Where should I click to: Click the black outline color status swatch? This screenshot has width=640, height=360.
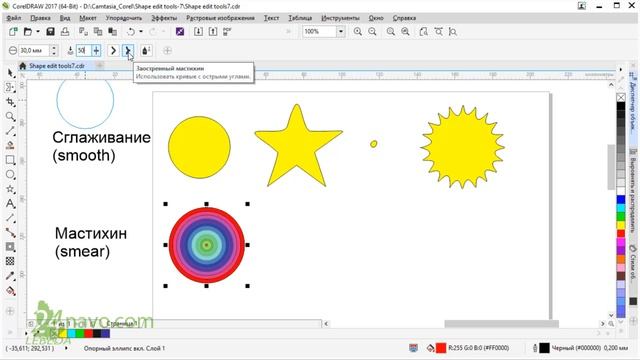[544, 348]
